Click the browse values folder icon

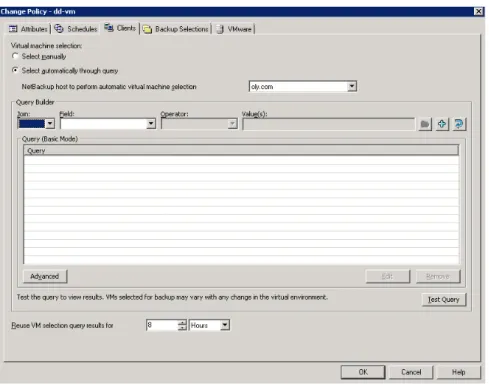(425, 124)
